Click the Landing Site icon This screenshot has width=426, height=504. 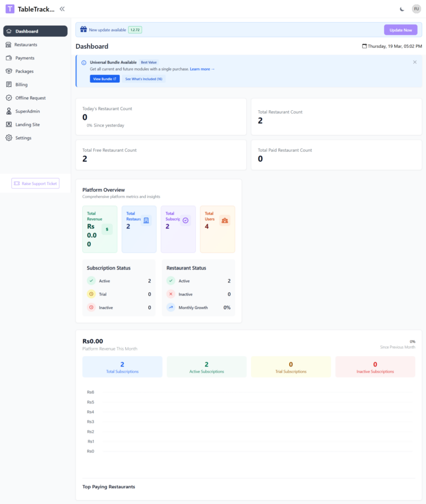pos(9,125)
